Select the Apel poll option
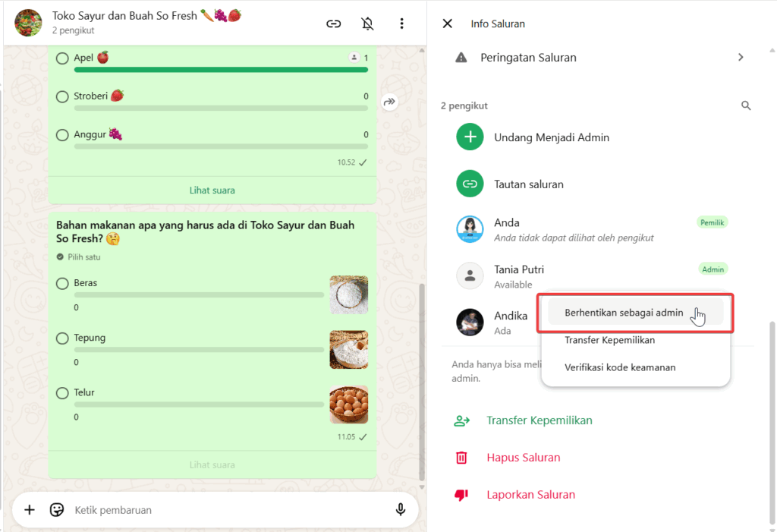Screen dimensions: 777x532 [x=62, y=58]
